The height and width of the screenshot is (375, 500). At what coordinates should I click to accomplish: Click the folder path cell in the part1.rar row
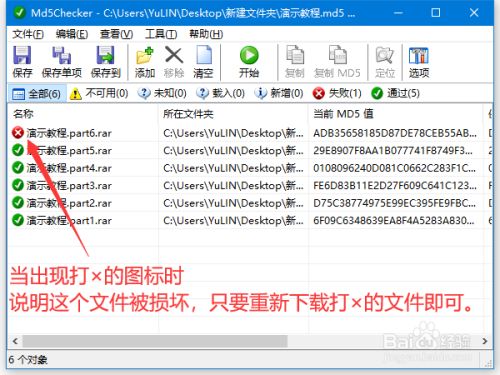(x=233, y=220)
